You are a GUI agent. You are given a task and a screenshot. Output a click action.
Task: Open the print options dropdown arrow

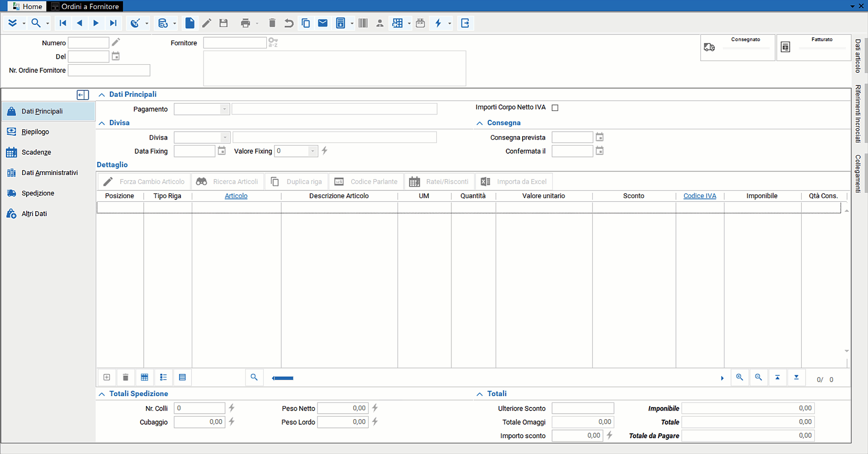coord(257,24)
